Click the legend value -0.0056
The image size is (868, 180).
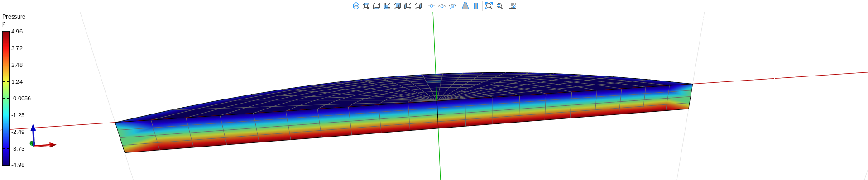click(21, 99)
